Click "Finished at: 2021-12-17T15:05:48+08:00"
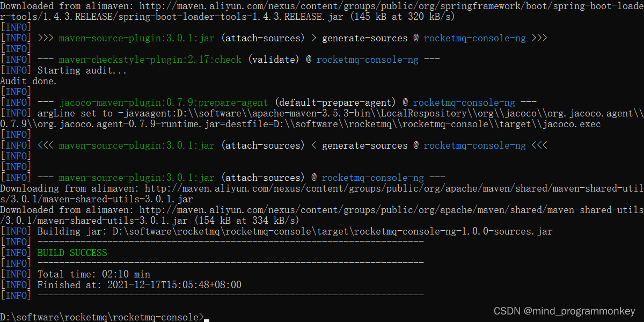 point(140,285)
